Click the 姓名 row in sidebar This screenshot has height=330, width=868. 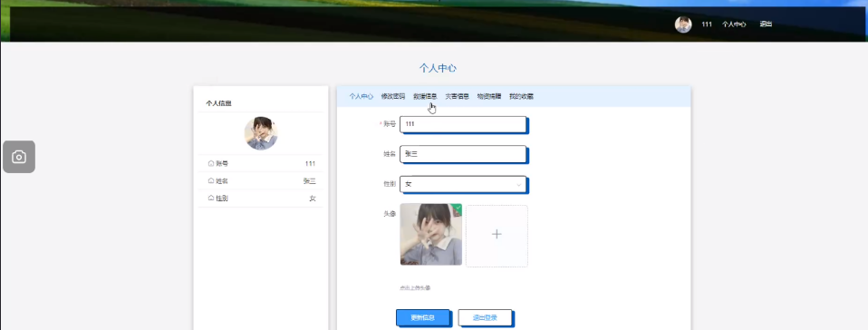pyautogui.click(x=261, y=181)
